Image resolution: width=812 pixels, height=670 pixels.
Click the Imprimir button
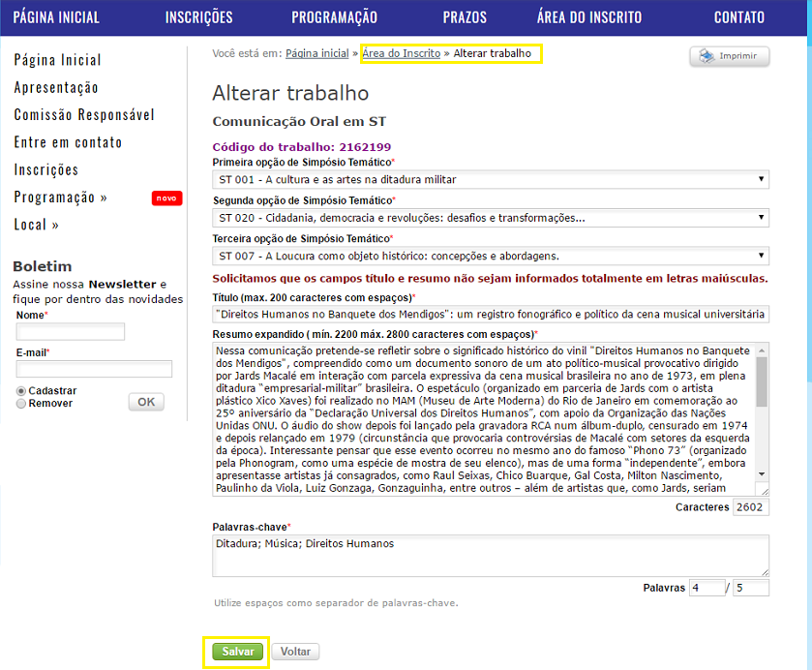coord(729,56)
